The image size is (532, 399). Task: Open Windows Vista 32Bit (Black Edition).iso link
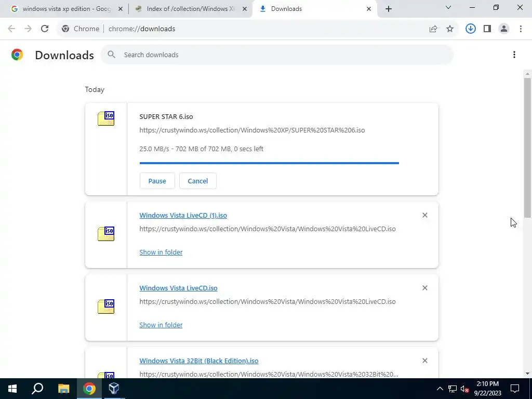pos(199,361)
